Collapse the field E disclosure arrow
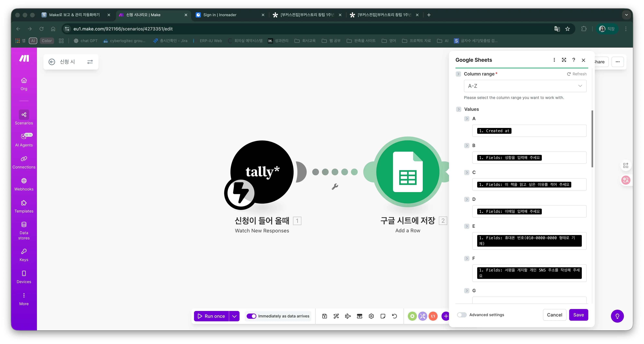Image resolution: width=644 pixels, height=344 pixels. [x=466, y=226]
